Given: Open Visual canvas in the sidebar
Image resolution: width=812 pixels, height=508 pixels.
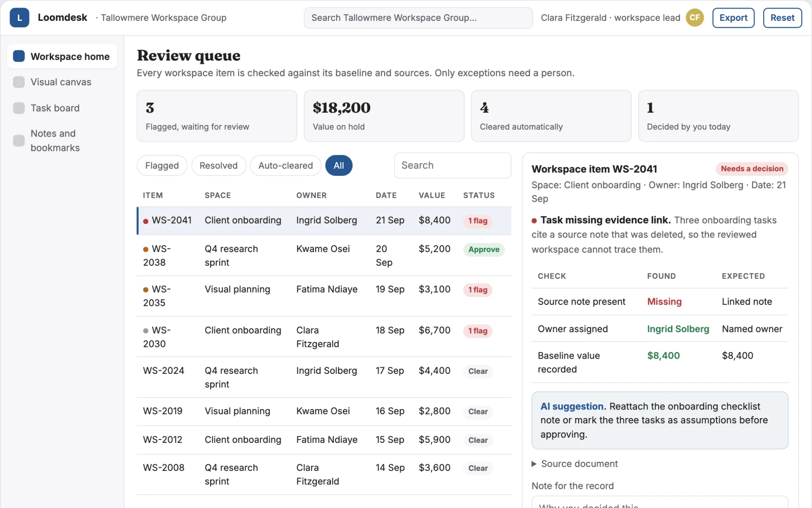Looking at the screenshot, I should pos(62,82).
